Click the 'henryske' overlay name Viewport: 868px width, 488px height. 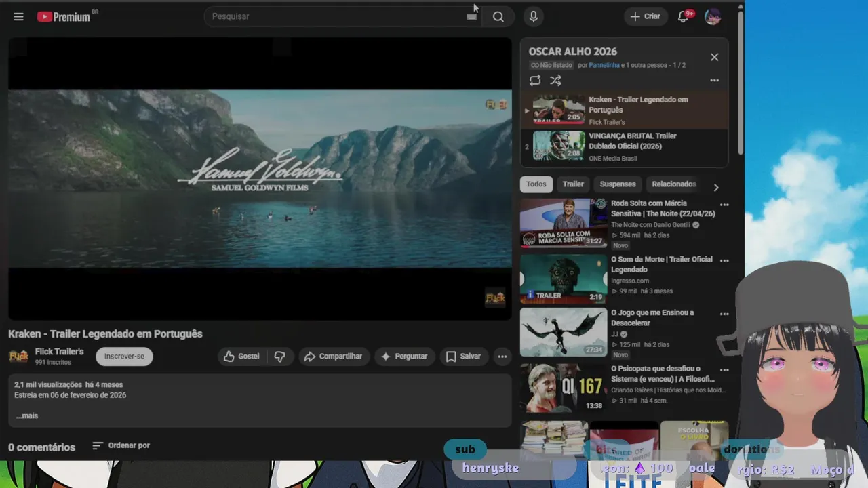point(491,468)
